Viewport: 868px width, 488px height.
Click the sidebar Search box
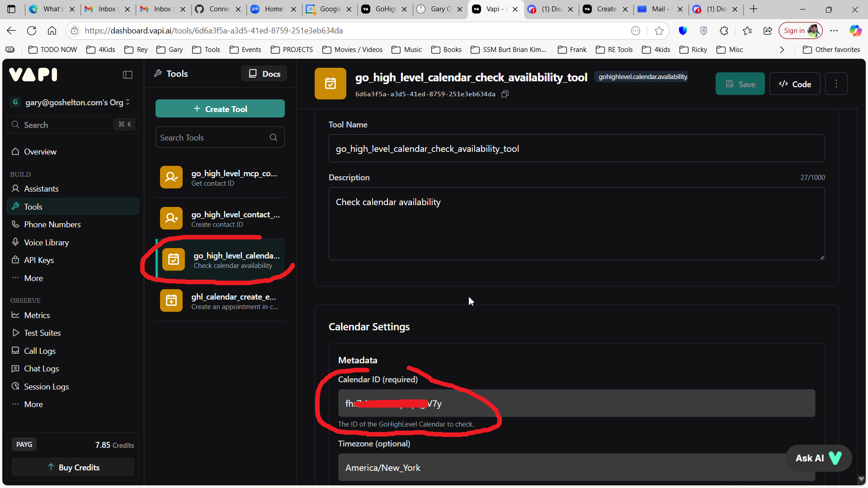tap(73, 125)
